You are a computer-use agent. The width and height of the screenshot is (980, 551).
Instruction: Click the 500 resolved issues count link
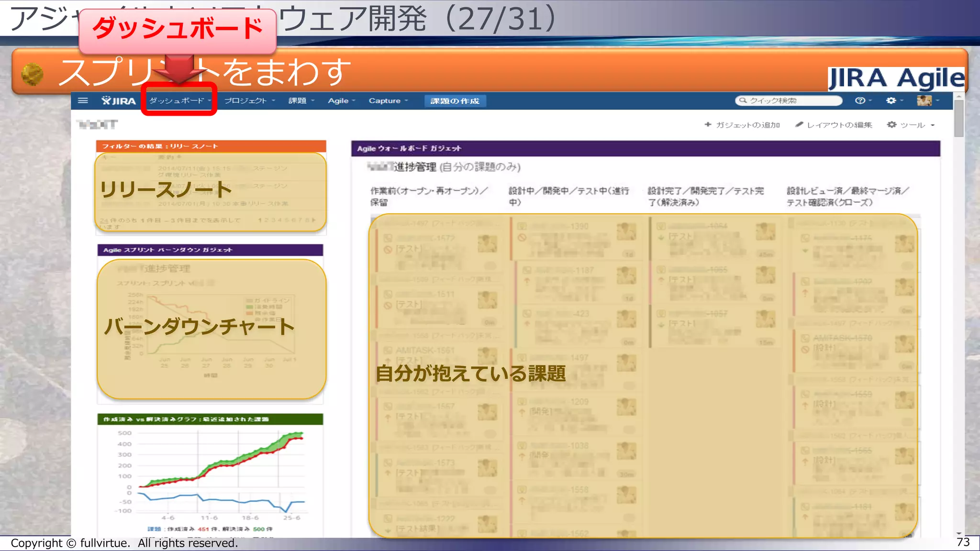tap(259, 529)
